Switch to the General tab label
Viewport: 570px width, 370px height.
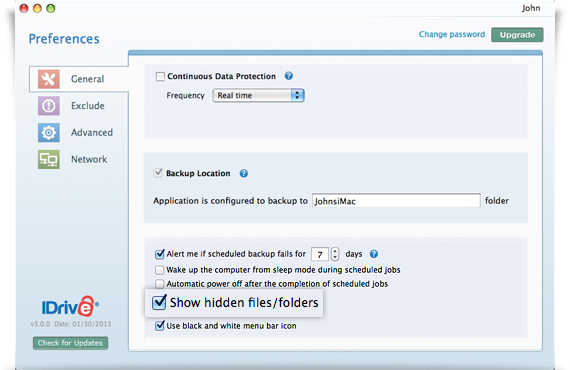(x=88, y=79)
